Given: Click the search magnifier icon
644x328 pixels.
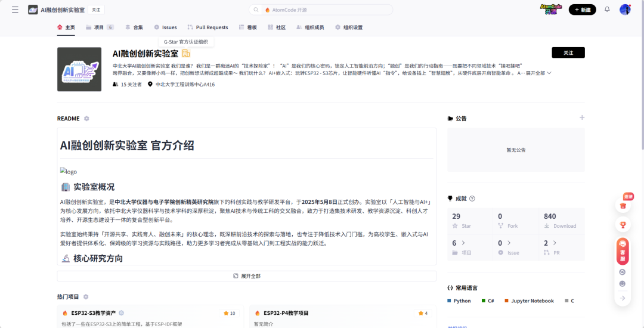Looking at the screenshot, I should (256, 10).
